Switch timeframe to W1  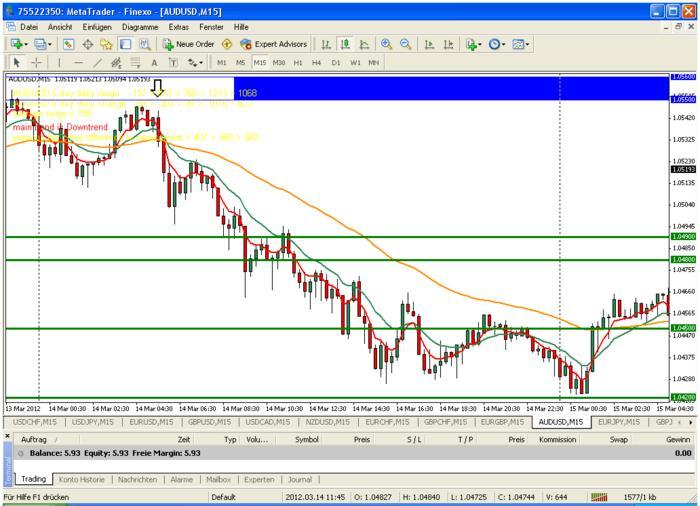pos(355,63)
